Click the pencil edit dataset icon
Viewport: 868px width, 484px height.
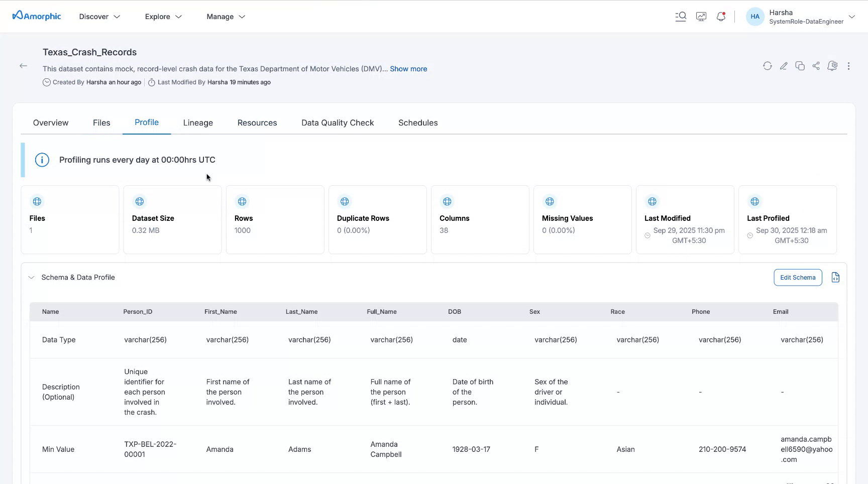(x=784, y=66)
